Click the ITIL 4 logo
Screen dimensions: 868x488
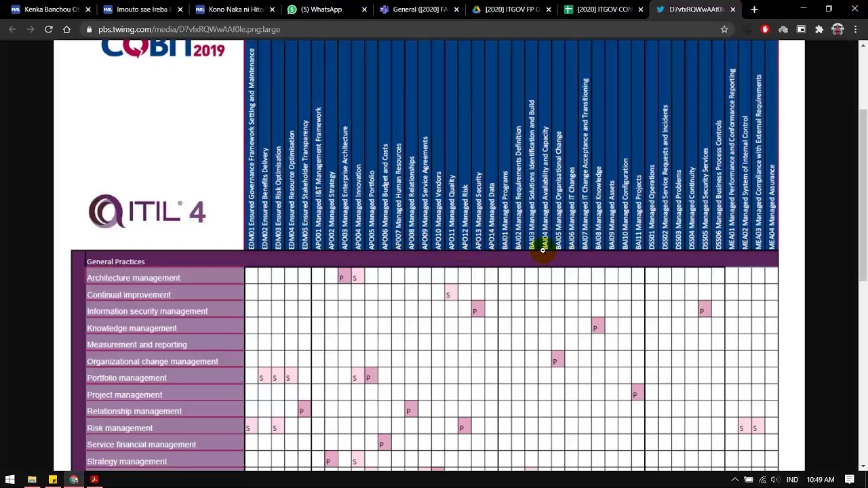147,211
